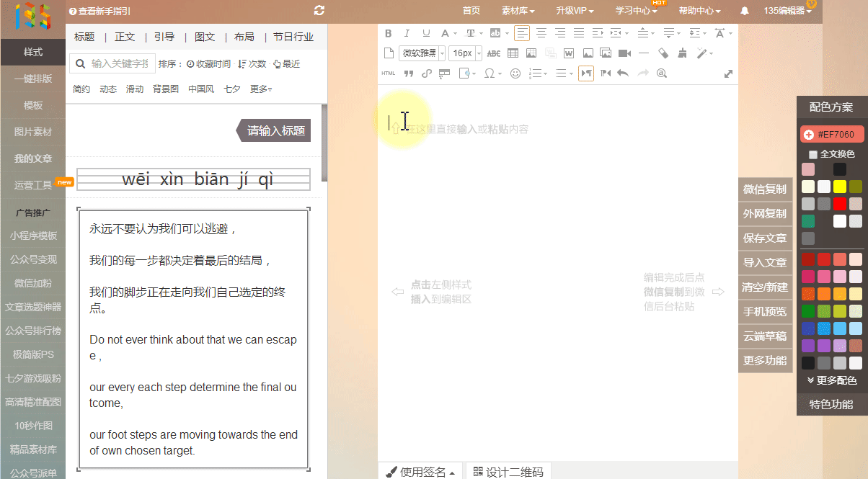Image resolution: width=868 pixels, height=479 pixels.
Task: Apply strikethrough ABC formatting
Action: point(493,53)
